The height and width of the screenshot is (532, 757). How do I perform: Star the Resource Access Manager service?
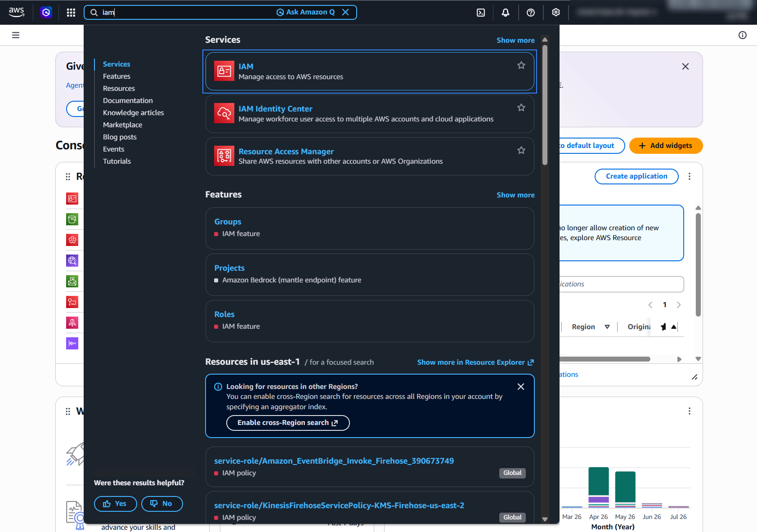tap(521, 150)
